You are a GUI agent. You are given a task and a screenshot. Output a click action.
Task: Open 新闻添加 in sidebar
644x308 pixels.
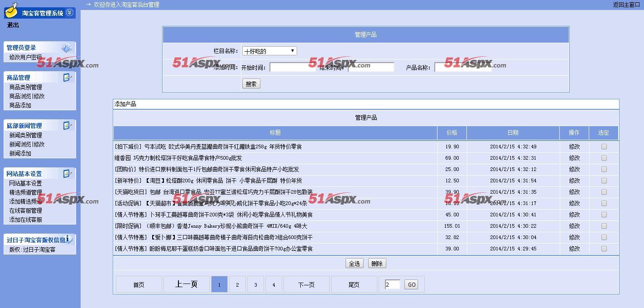click(20, 153)
